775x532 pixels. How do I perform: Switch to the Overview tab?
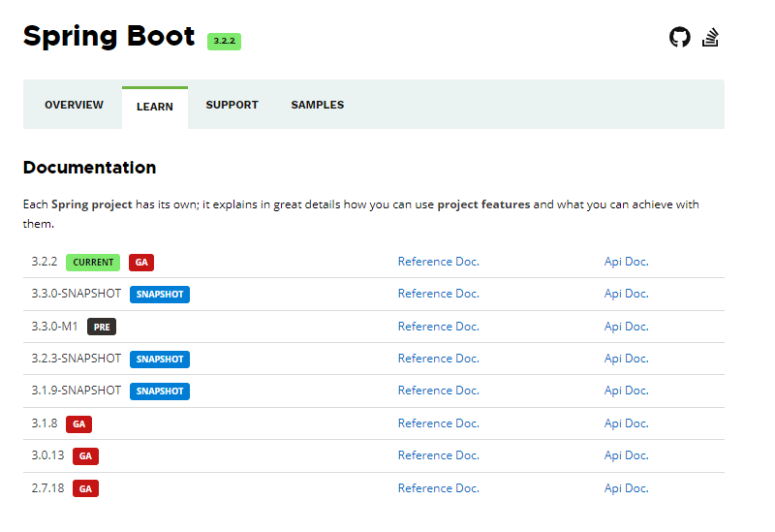(x=75, y=105)
